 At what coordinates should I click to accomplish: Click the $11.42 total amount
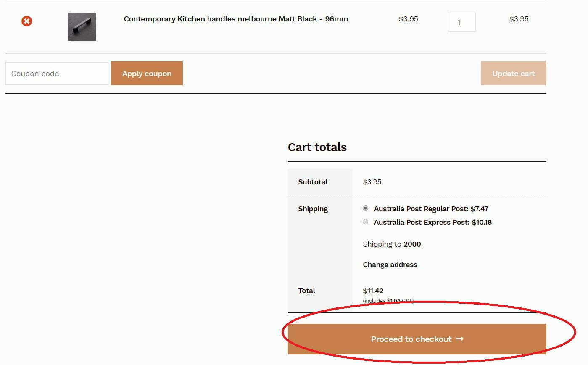(x=373, y=291)
